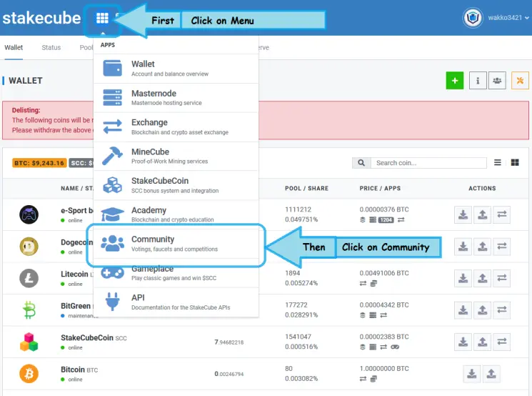Click the Litecoin coin logo
Screen dimensions: 532x396
[x=29, y=278]
